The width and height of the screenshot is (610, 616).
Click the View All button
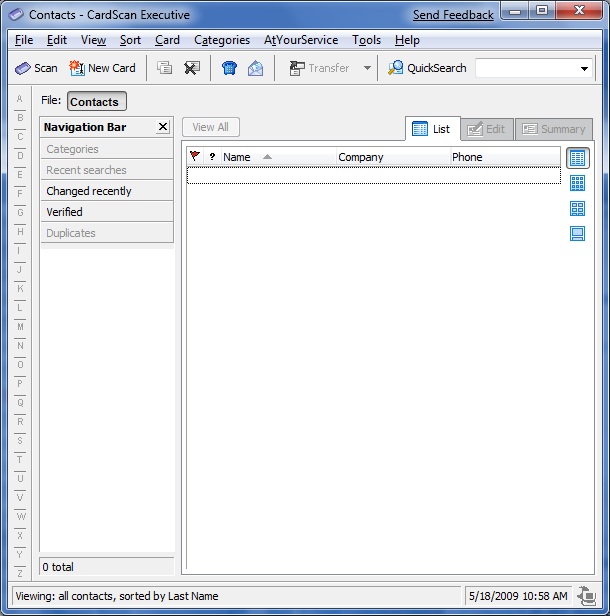pyautogui.click(x=211, y=127)
